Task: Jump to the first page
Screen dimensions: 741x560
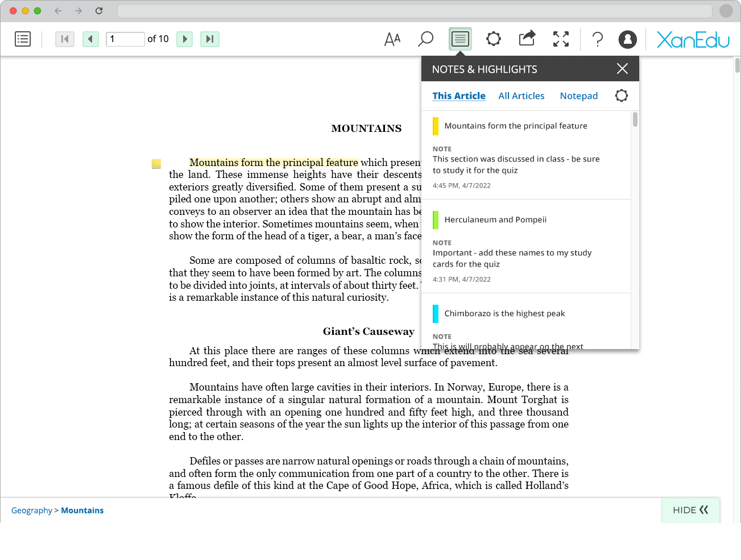Action: pos(65,39)
